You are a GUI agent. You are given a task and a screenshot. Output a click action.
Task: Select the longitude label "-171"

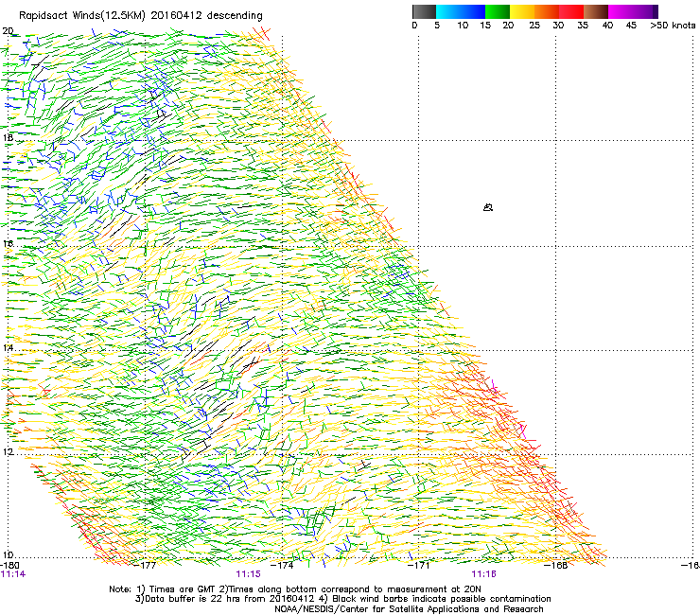click(419, 565)
